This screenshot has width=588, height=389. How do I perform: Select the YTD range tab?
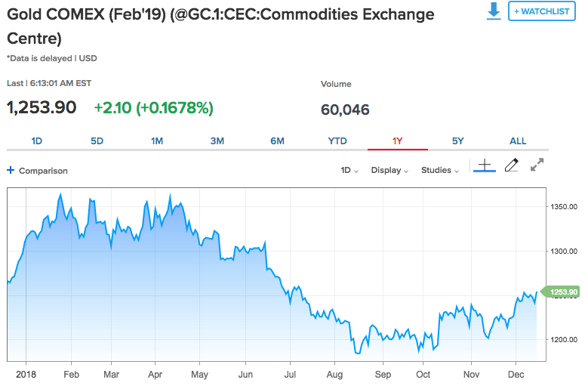click(x=337, y=141)
